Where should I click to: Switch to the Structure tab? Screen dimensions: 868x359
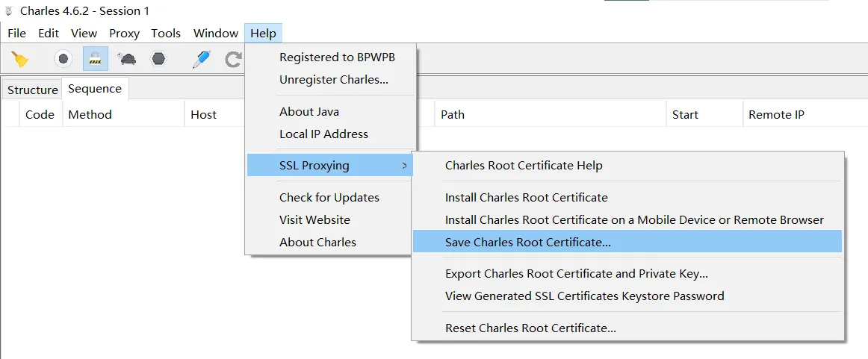(33, 90)
